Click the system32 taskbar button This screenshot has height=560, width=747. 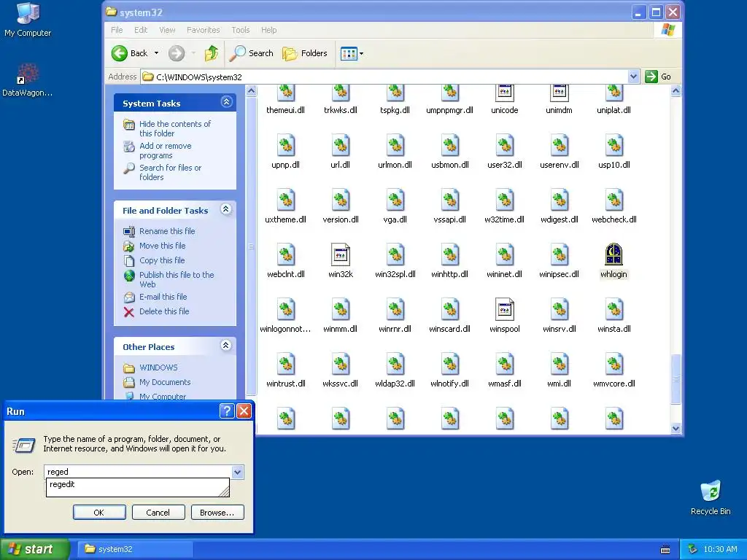pyautogui.click(x=134, y=549)
